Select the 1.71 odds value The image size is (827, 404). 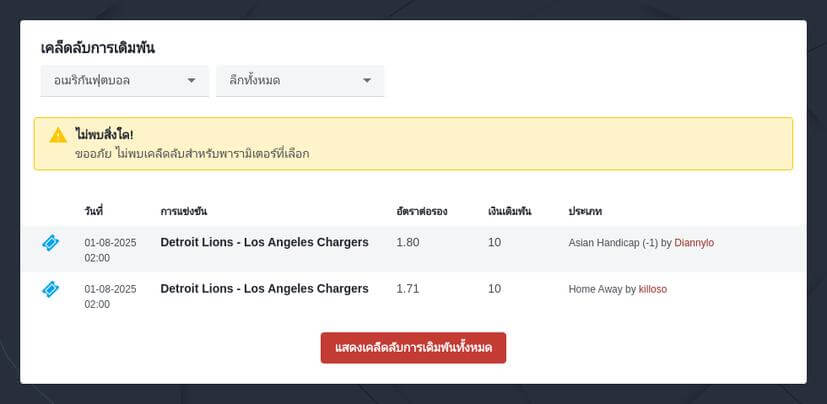click(x=408, y=289)
